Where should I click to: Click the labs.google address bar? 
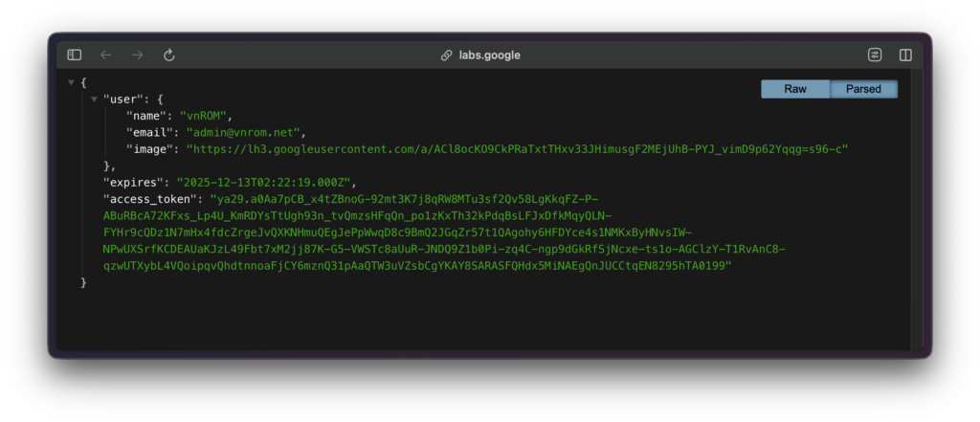[489, 56]
